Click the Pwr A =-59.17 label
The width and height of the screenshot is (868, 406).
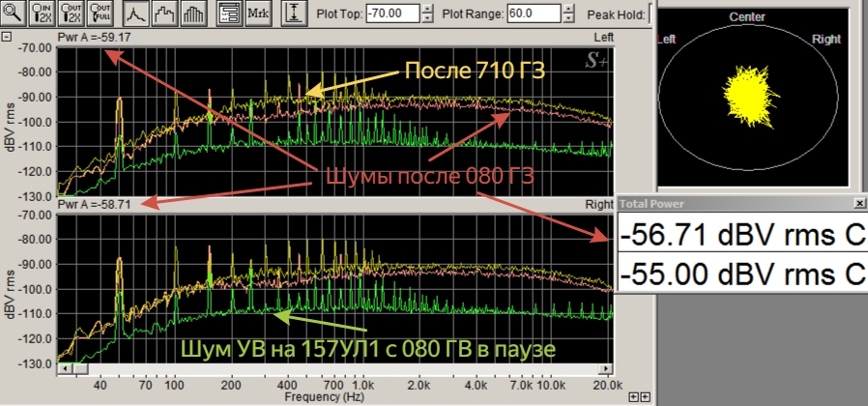click(94, 38)
